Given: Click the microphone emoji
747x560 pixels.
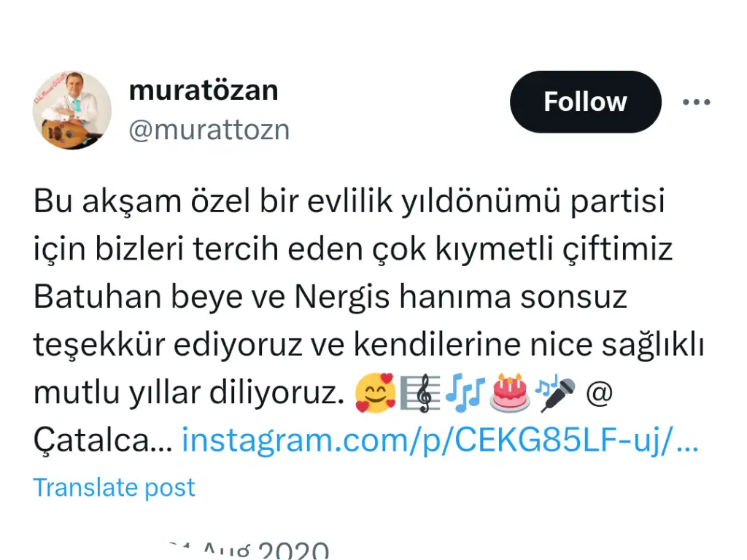Looking at the screenshot, I should 554,394.
